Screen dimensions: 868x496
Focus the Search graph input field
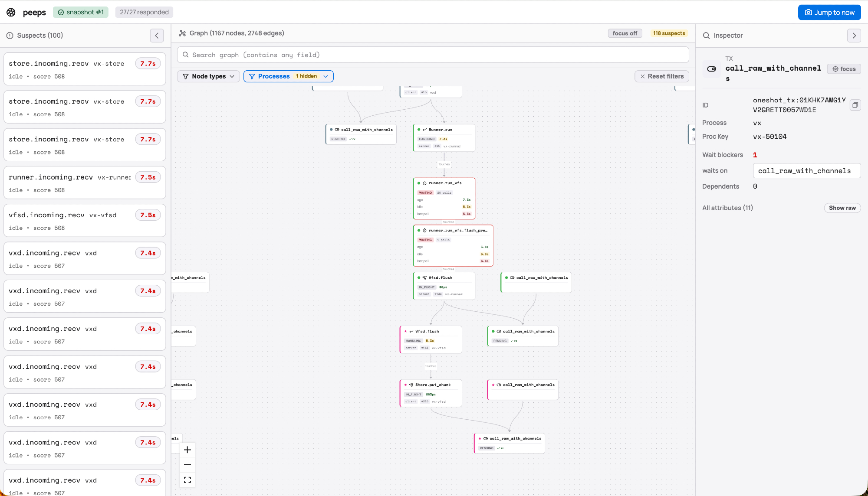pos(433,55)
